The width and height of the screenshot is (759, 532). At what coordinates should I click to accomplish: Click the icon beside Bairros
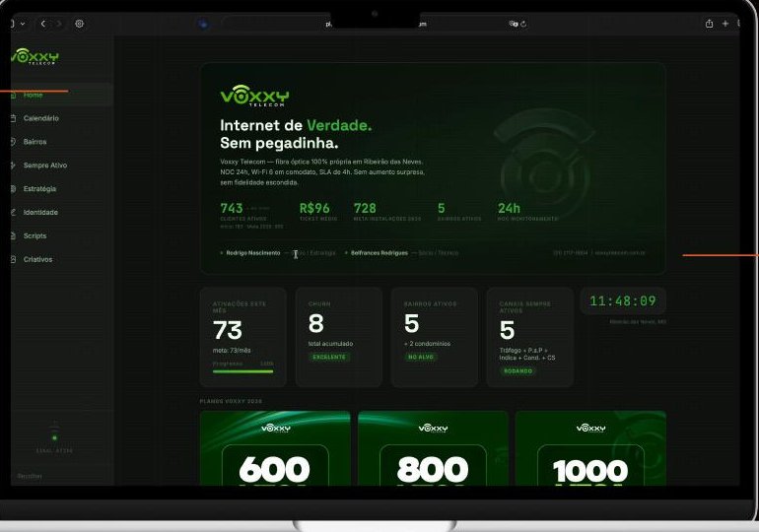point(13,142)
